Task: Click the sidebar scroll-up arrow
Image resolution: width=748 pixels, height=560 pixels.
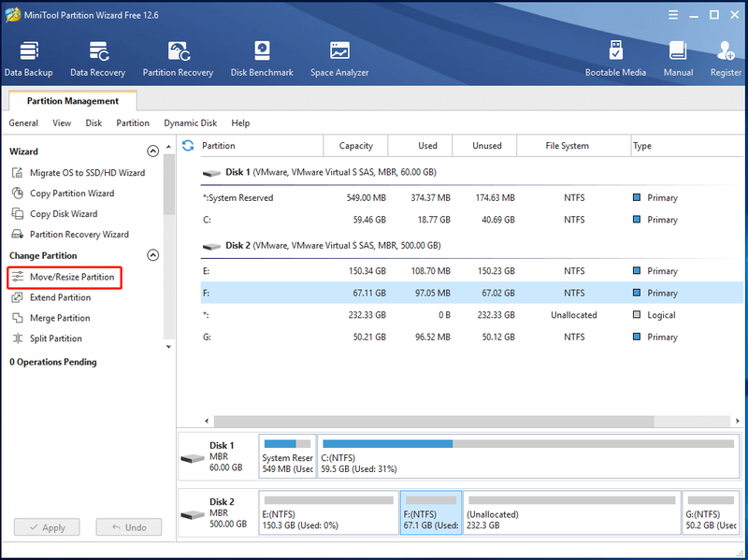Action: click(168, 147)
